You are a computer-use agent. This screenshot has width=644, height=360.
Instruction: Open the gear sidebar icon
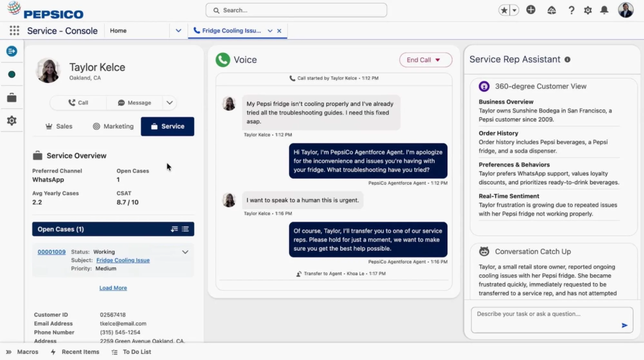(x=12, y=121)
